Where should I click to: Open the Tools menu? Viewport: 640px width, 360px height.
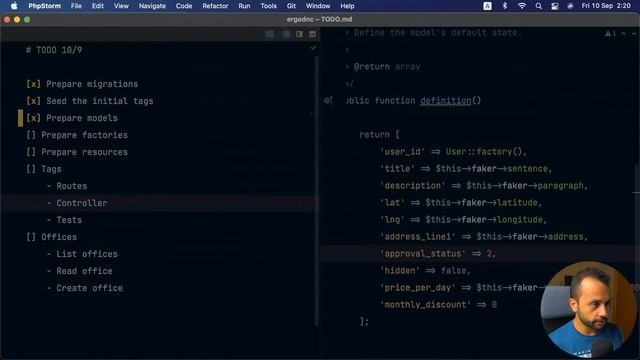(268, 6)
